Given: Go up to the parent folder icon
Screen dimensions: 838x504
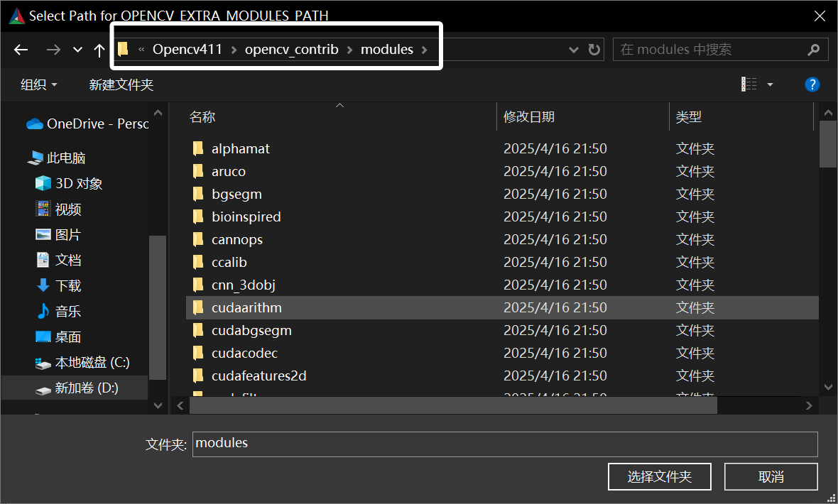Looking at the screenshot, I should click(x=98, y=49).
